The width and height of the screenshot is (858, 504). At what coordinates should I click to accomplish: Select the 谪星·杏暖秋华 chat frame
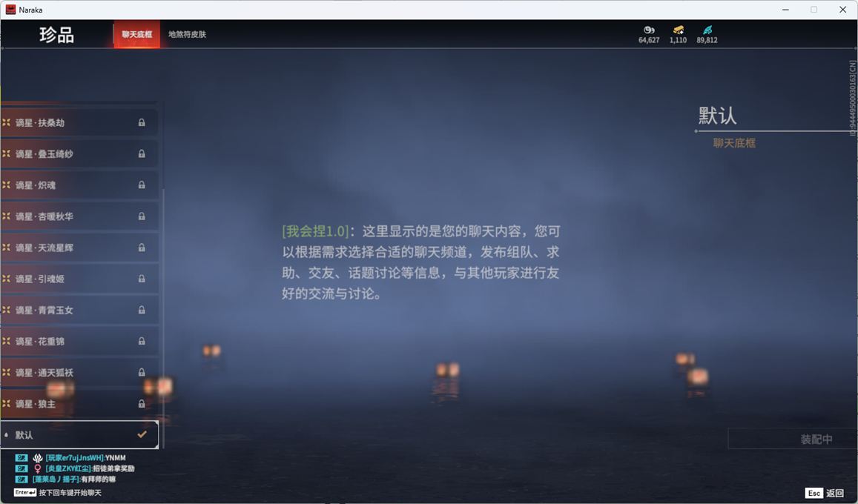pos(79,216)
